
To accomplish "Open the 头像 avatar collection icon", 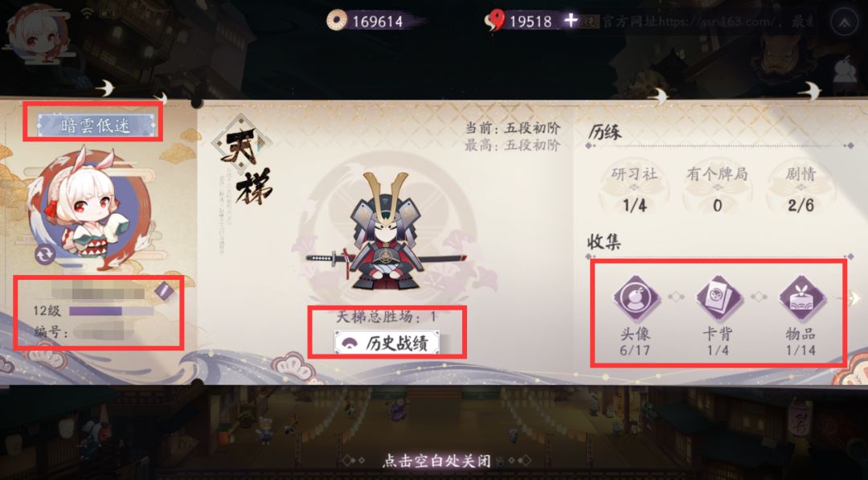I will pos(636,297).
